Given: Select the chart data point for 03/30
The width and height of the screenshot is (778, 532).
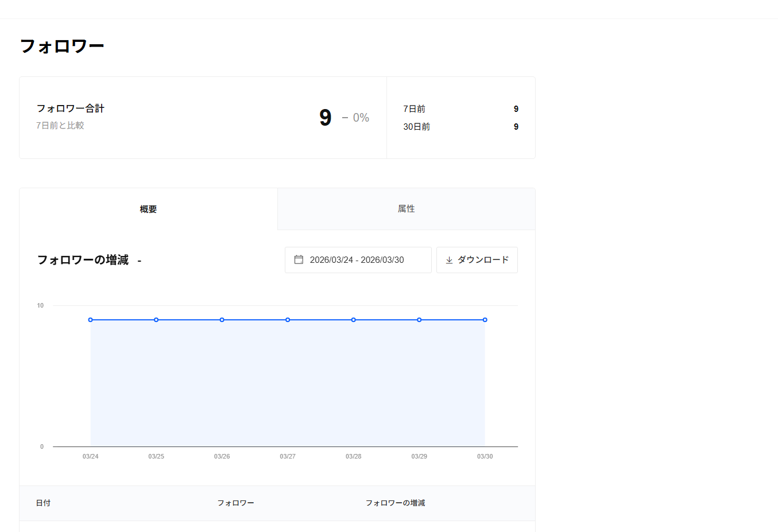Looking at the screenshot, I should (485, 320).
